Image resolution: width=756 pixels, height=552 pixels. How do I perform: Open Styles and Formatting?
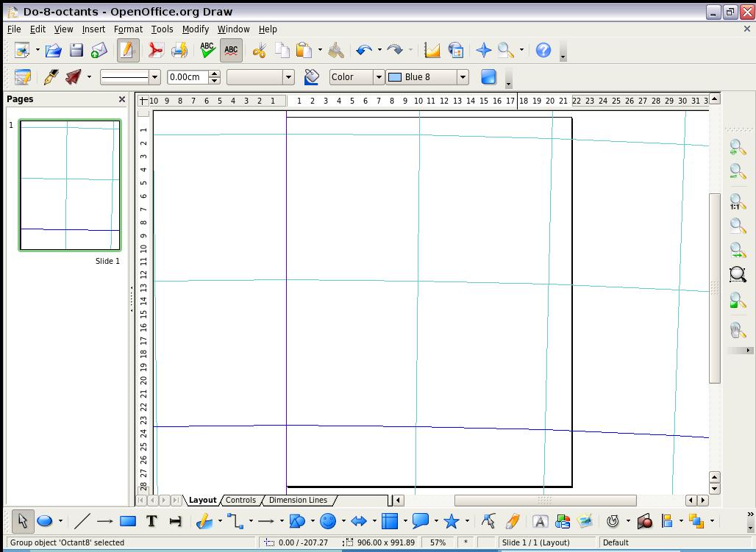[22, 77]
